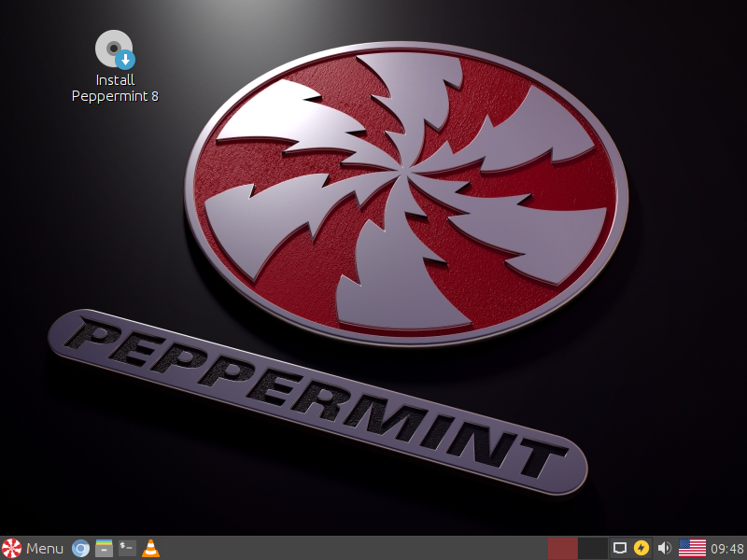This screenshot has height=560, width=747.
Task: Click the blue download arrow badge on installer
Action: (125, 60)
